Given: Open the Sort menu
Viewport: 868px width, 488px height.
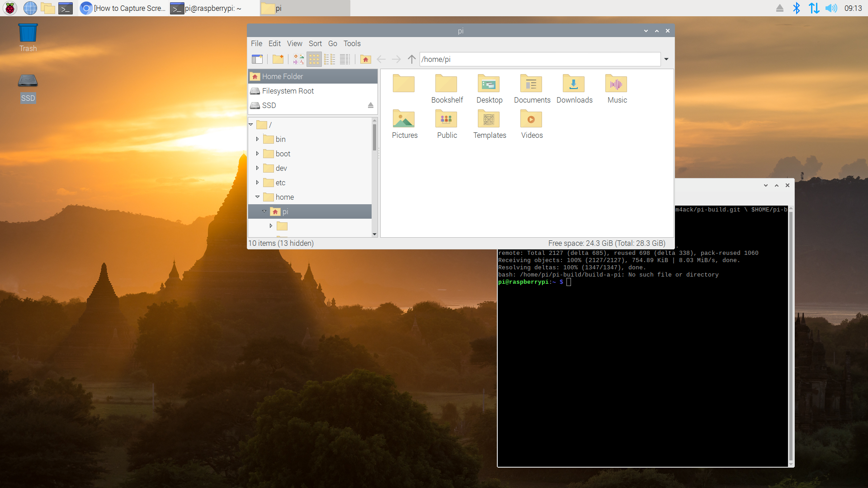Looking at the screenshot, I should pos(315,43).
